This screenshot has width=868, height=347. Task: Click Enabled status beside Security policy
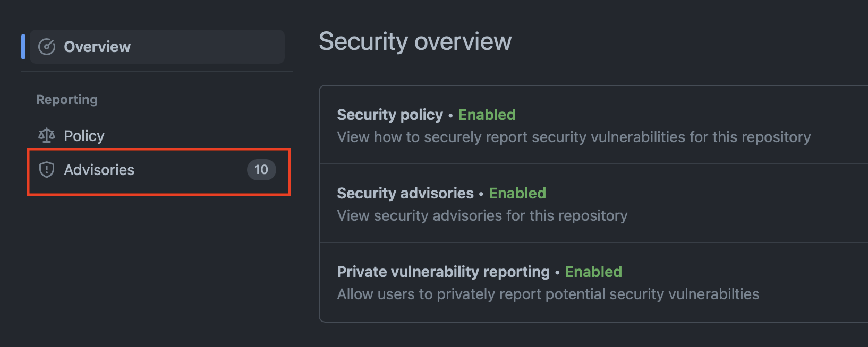pos(487,115)
